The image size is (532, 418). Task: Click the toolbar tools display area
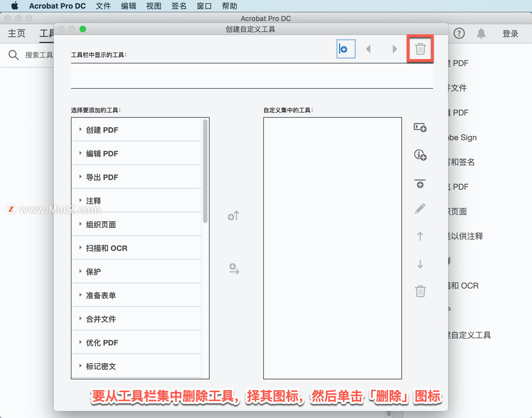252,76
